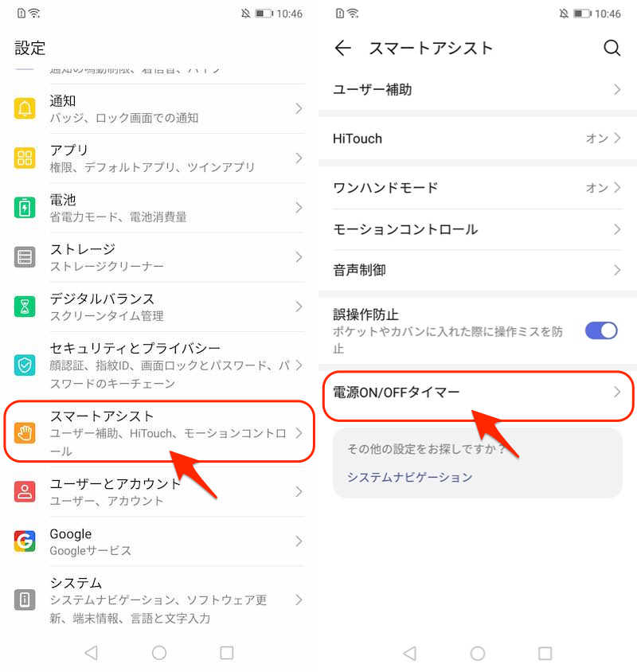Open the モーションコントロール entry
This screenshot has height=672, width=637.
477,229
